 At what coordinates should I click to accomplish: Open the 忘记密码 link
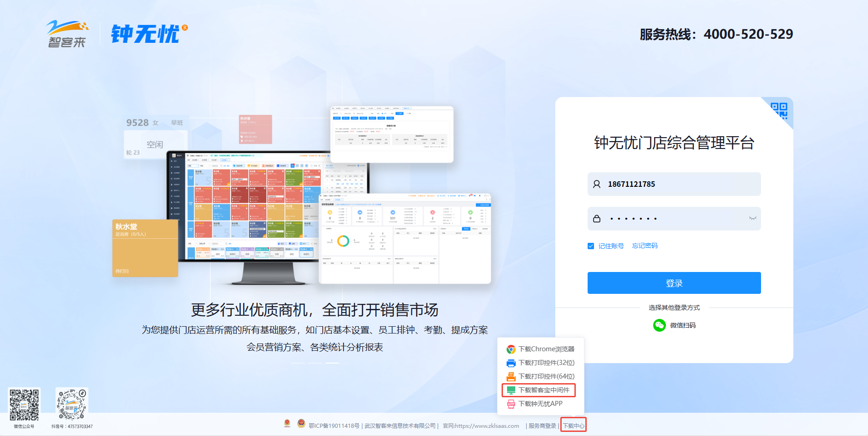[x=645, y=246]
